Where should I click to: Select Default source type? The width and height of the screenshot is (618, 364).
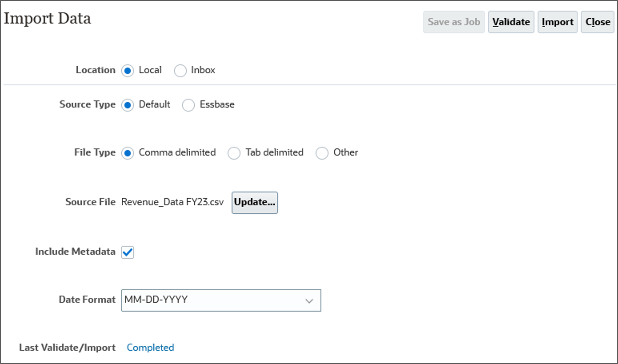tap(127, 105)
